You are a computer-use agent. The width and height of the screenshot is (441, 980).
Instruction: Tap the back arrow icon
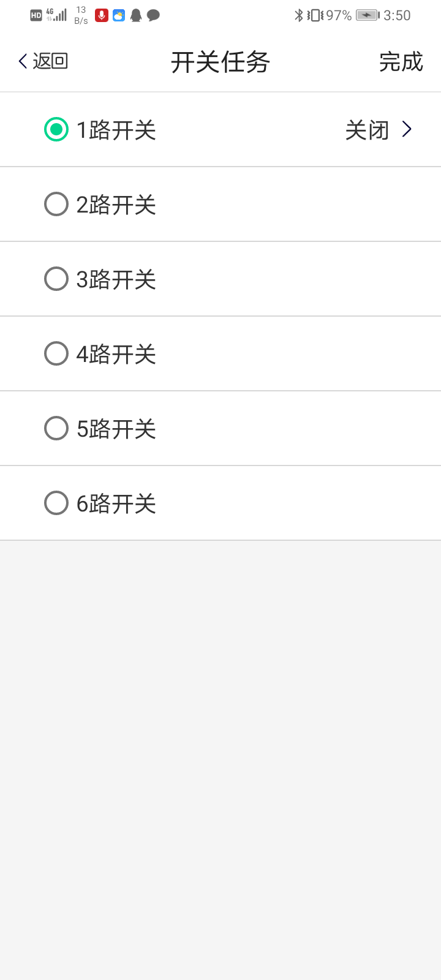[23, 61]
